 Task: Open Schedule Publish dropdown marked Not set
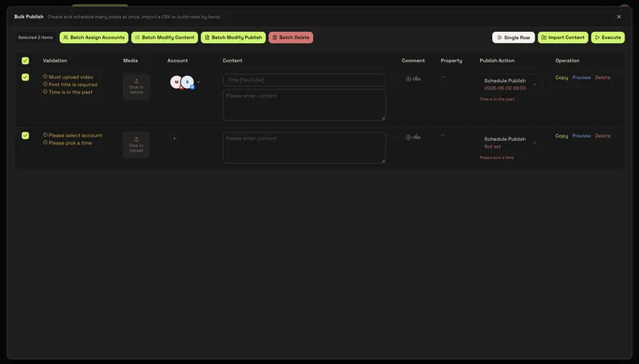coord(510,142)
